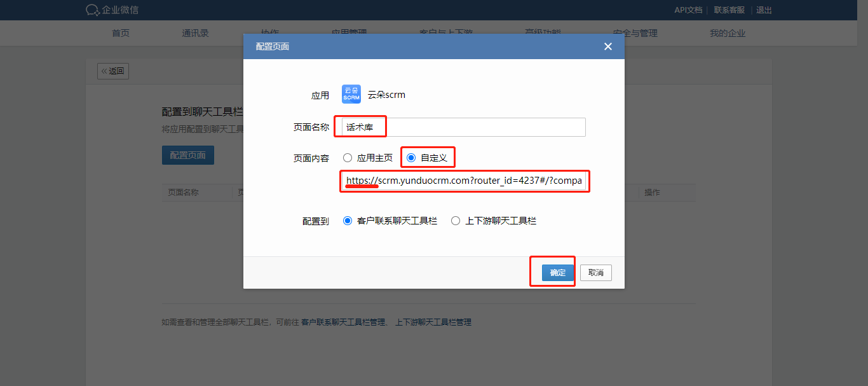868x386 pixels.
Task: Select the 自定义 radio option
Action: (411, 158)
